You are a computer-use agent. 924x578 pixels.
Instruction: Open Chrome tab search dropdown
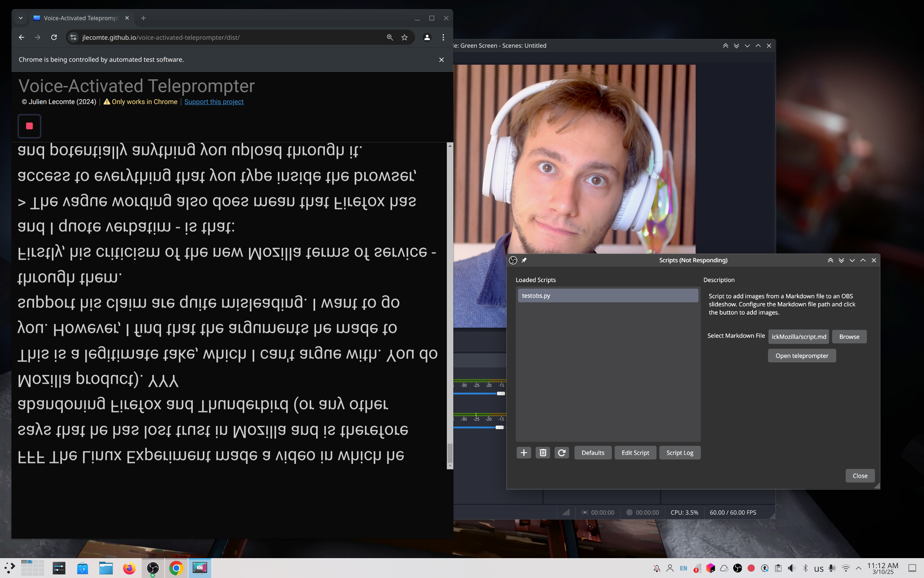21,18
